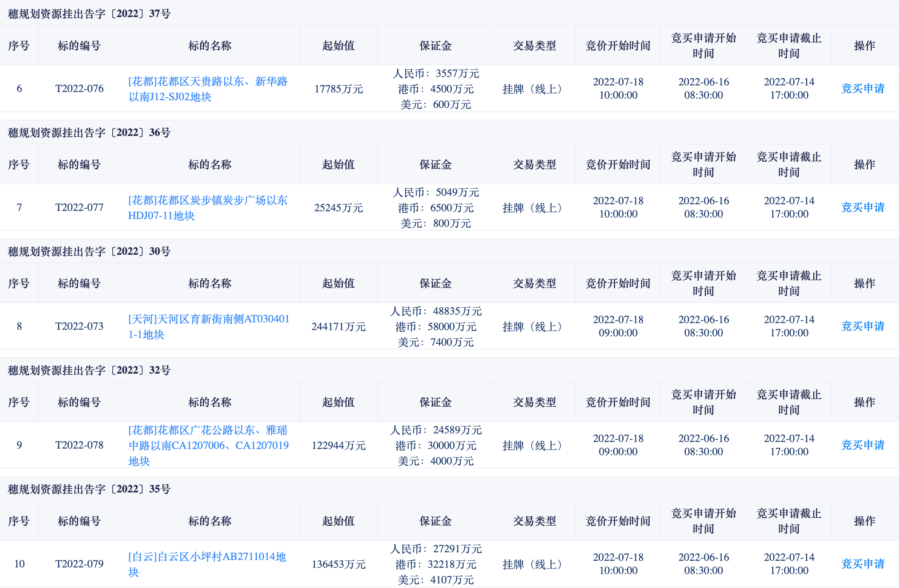Click 竞买申请 for lot T2022-079
This screenshot has width=899, height=588.
click(862, 564)
